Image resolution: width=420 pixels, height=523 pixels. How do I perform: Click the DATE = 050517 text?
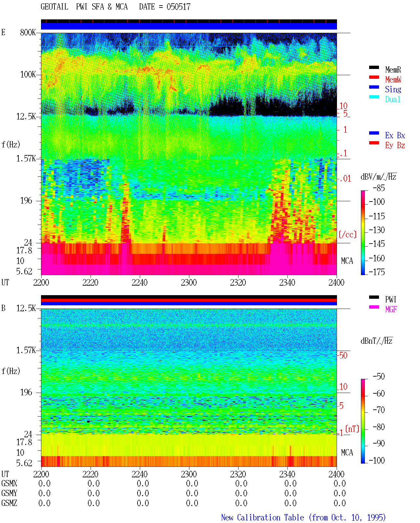165,7
